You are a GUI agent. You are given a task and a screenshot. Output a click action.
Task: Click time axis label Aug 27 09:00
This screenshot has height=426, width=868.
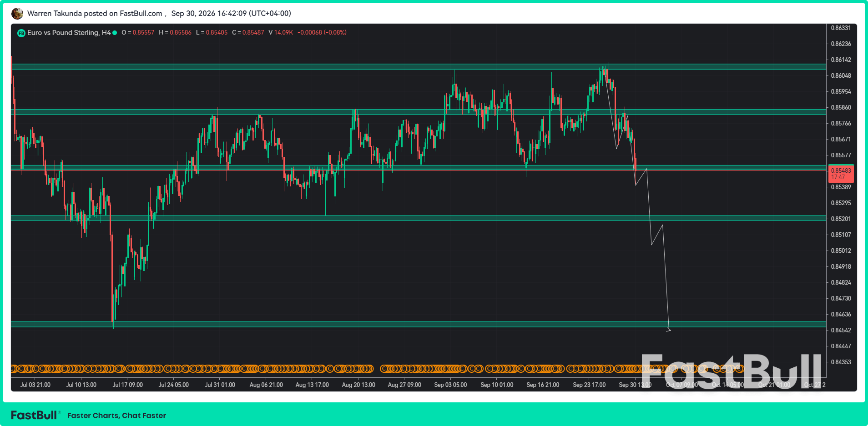pos(404,385)
